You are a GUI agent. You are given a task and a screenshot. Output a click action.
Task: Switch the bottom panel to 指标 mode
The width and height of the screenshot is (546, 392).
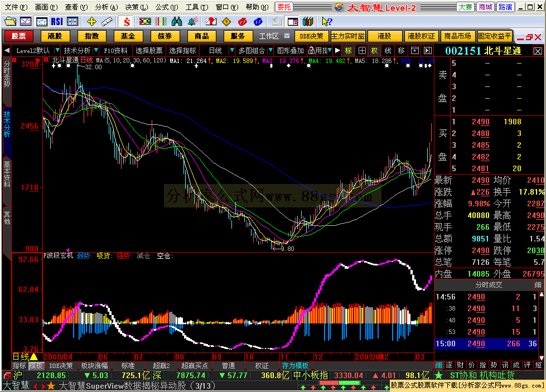[19, 366]
